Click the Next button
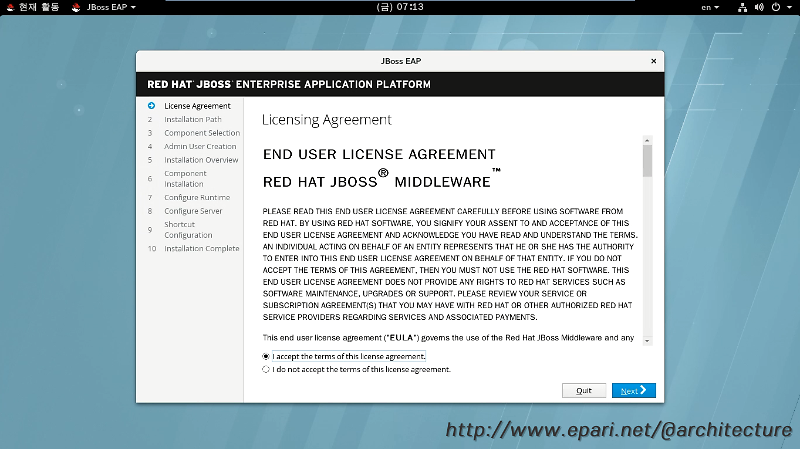Image resolution: width=800 pixels, height=449 pixels. pyautogui.click(x=634, y=390)
